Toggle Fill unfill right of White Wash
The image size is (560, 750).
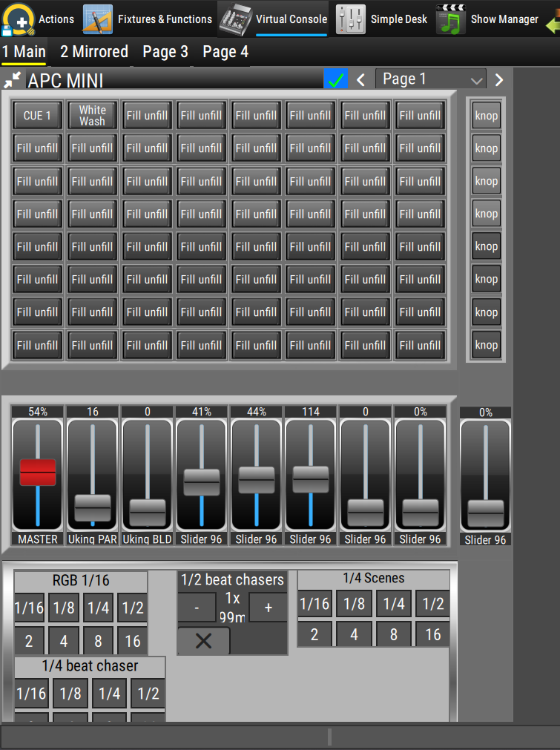click(147, 115)
